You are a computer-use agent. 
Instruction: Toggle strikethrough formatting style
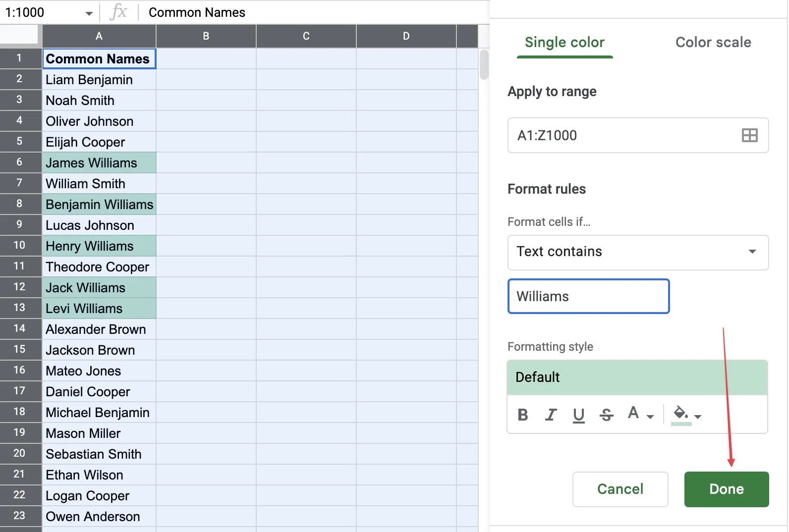click(606, 415)
